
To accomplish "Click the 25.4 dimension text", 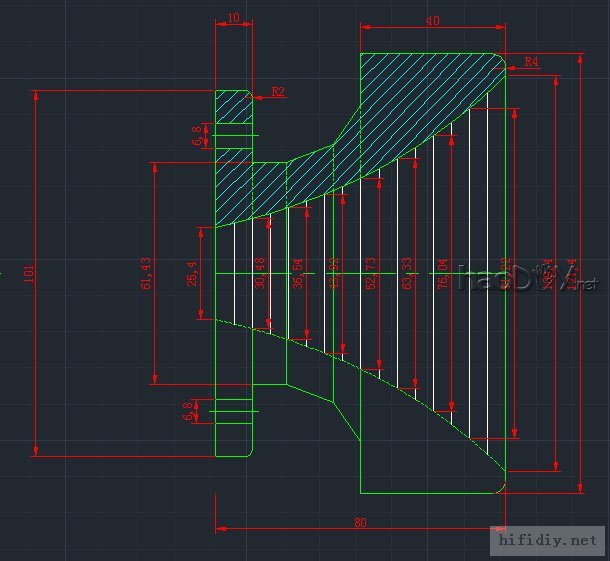I will pyautogui.click(x=192, y=273).
